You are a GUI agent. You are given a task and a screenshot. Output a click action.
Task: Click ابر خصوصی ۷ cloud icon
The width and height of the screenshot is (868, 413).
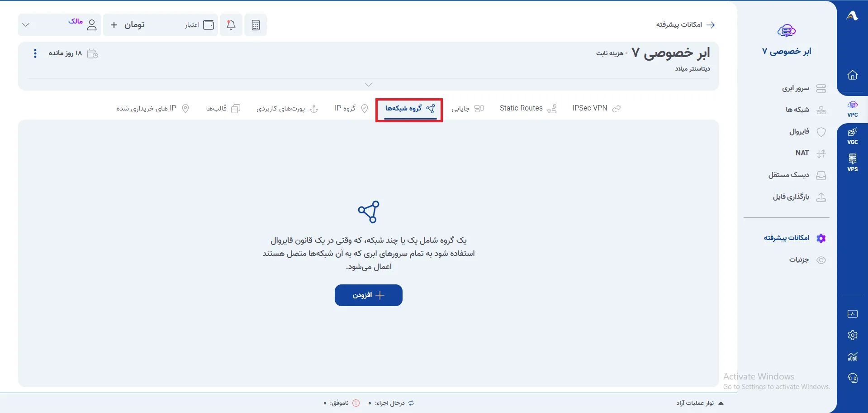pos(787,31)
